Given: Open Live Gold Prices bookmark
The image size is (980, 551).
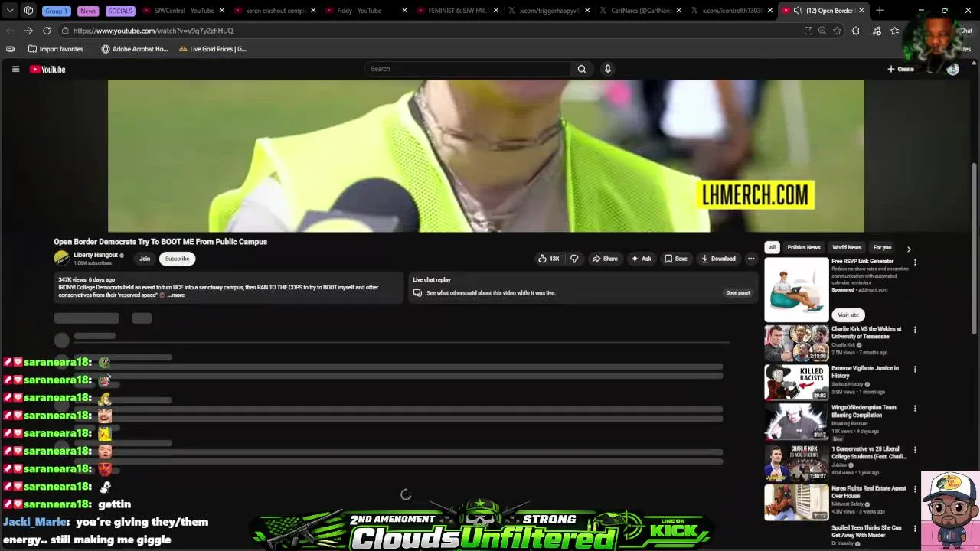Looking at the screenshot, I should [213, 49].
